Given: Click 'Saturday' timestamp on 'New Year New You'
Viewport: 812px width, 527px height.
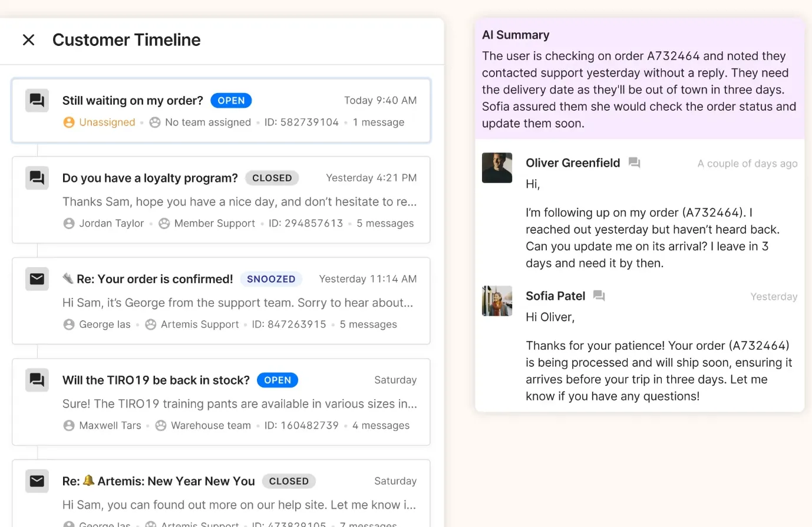Looking at the screenshot, I should [x=395, y=481].
